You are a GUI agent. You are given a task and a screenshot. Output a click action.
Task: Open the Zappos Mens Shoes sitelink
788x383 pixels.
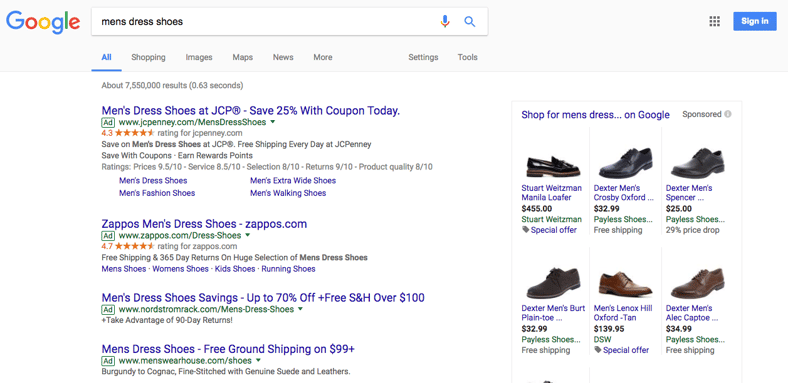pos(124,269)
